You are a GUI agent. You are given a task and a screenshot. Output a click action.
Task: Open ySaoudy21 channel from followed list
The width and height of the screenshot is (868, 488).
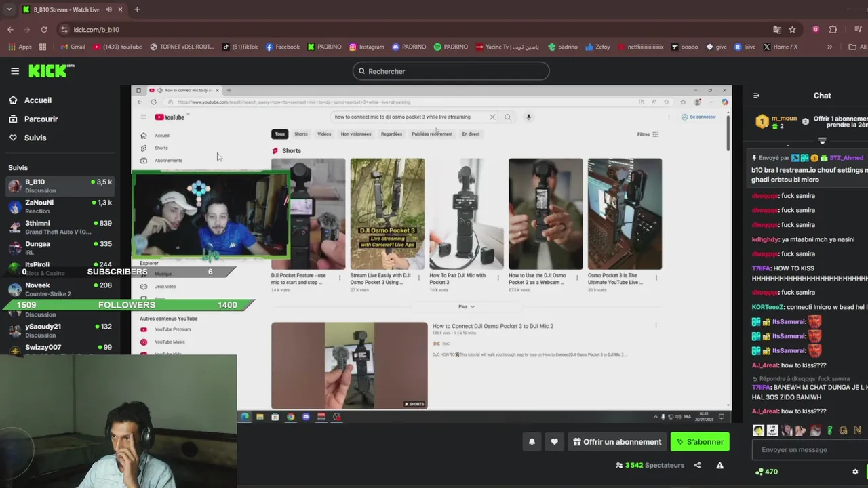coord(61,330)
